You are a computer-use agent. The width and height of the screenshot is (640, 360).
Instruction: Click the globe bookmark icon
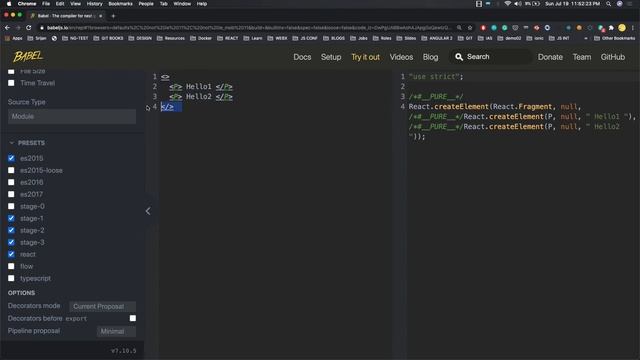click(54, 38)
